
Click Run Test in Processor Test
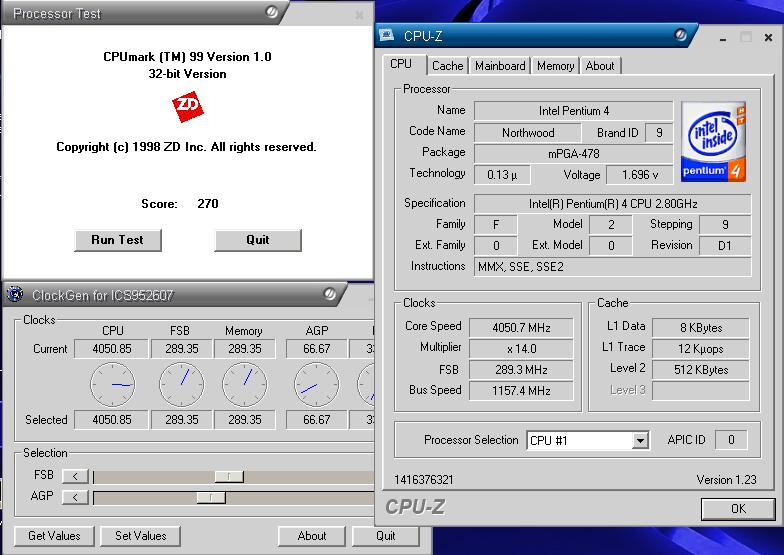118,240
